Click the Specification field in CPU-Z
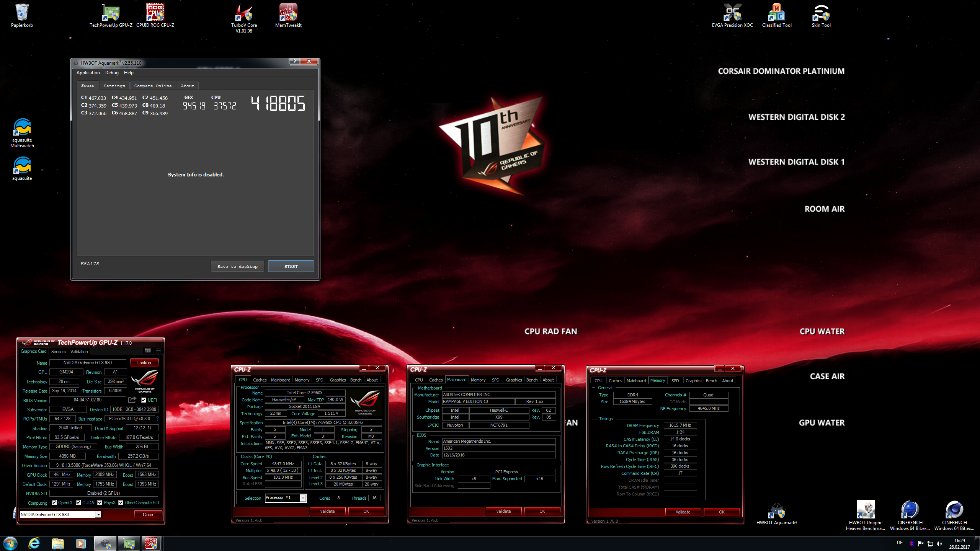 [x=323, y=422]
